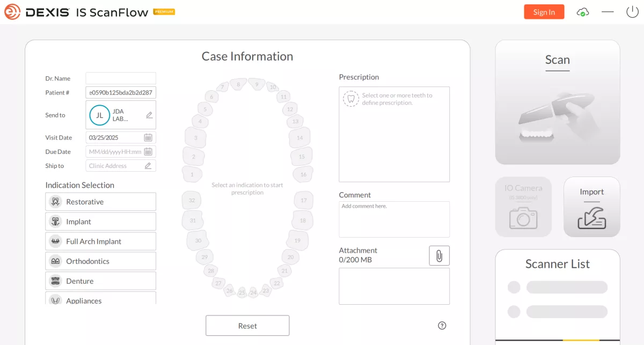Screen dimensions: 644x345
Task: Select tooth number 3
Action: (196, 138)
